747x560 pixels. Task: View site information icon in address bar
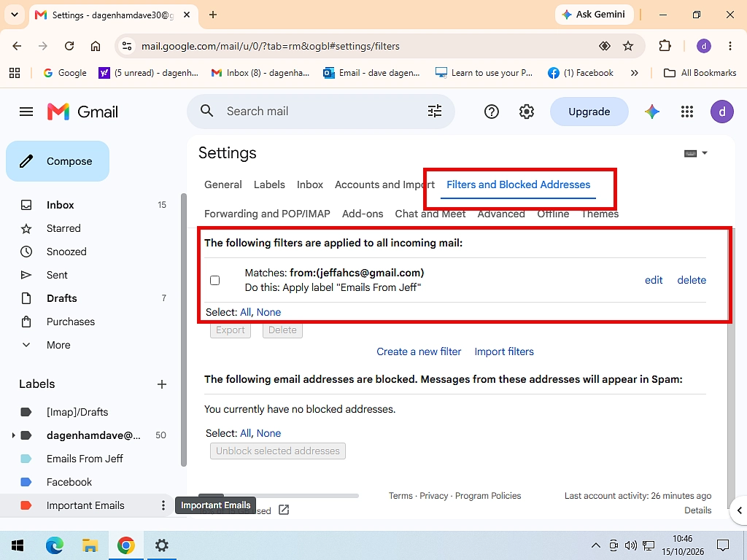(x=127, y=46)
